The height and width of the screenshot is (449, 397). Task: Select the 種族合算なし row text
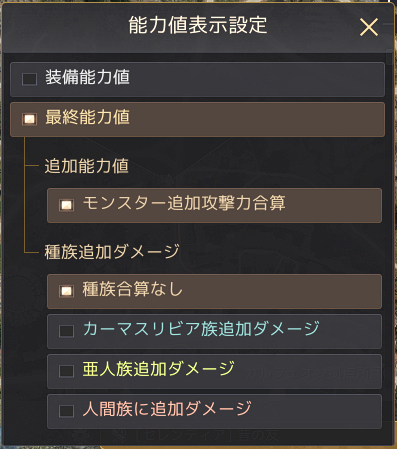click(x=133, y=289)
